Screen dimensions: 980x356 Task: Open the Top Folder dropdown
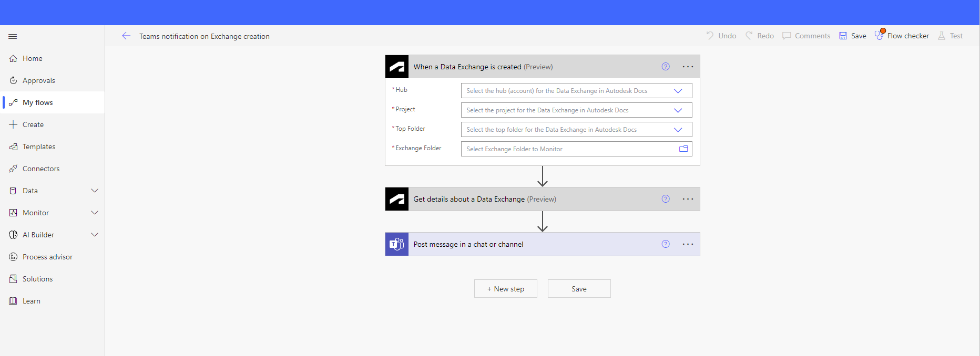576,130
